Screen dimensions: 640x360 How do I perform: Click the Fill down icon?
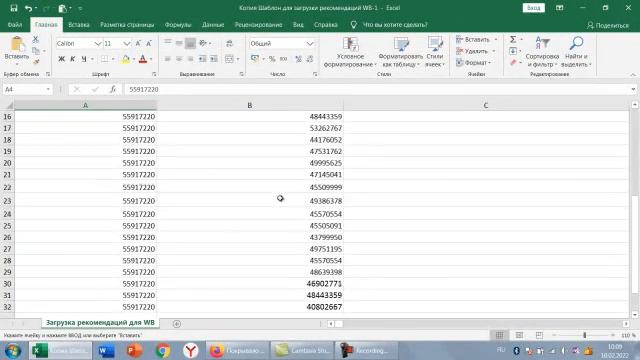(513, 51)
